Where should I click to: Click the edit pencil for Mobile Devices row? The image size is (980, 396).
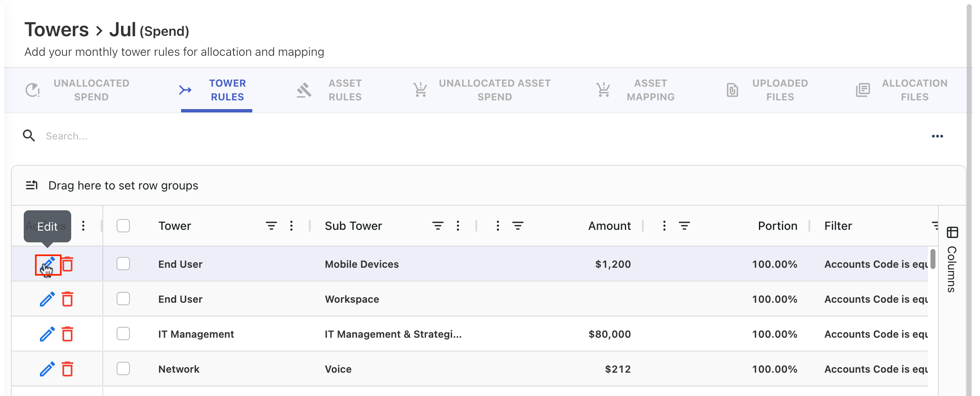pos(47,264)
